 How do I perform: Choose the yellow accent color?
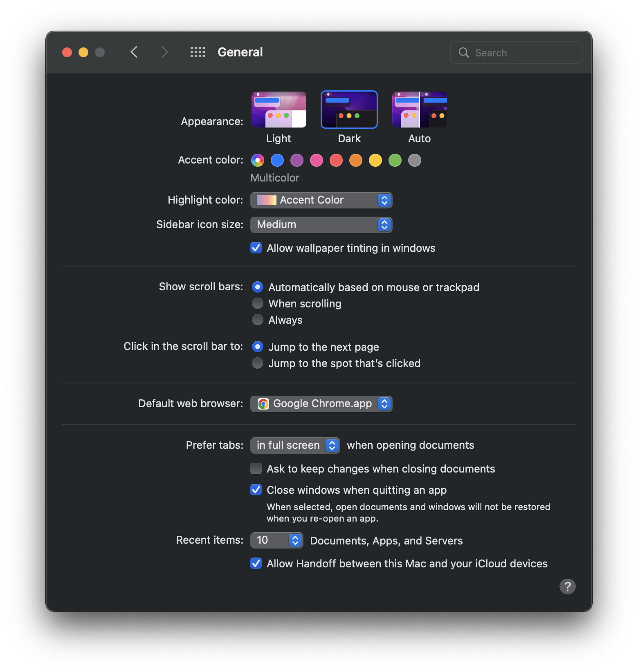click(375, 160)
